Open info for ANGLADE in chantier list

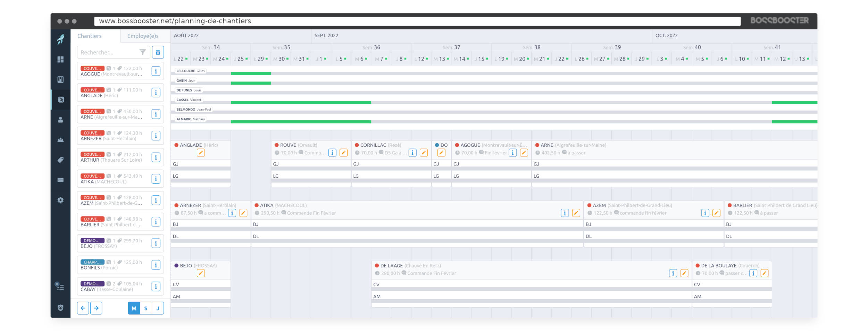click(156, 93)
